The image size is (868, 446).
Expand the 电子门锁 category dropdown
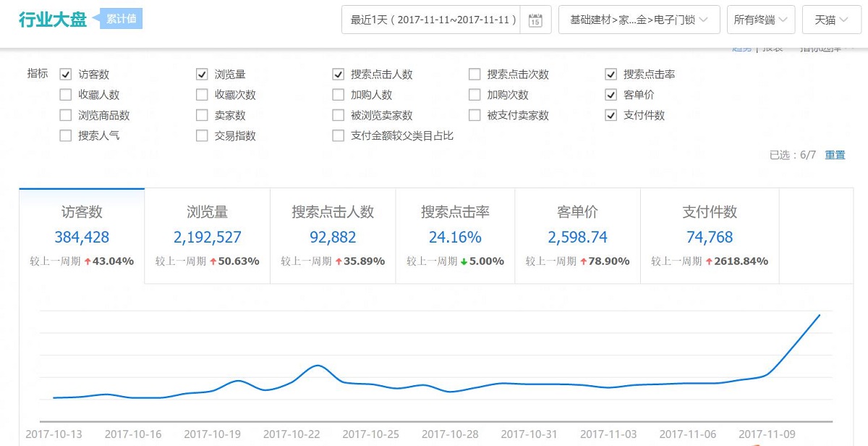[x=639, y=20]
